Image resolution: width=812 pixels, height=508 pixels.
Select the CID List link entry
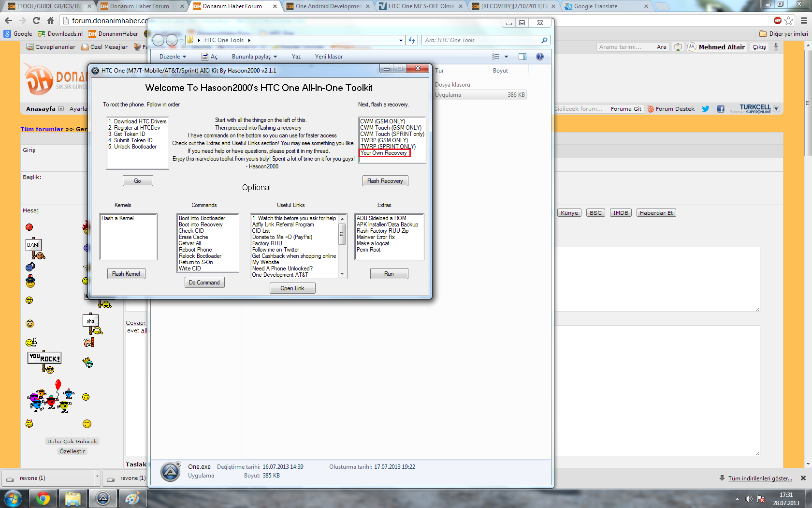tap(261, 231)
